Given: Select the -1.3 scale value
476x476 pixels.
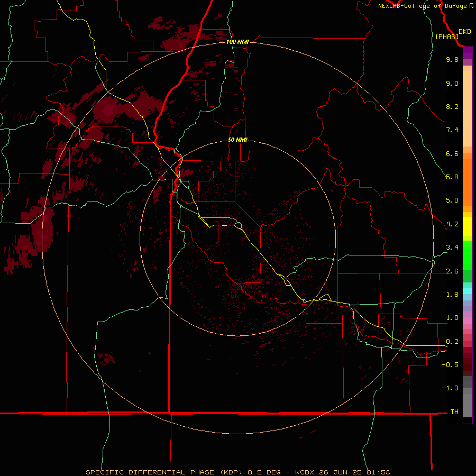Looking at the screenshot, I should tap(450, 388).
